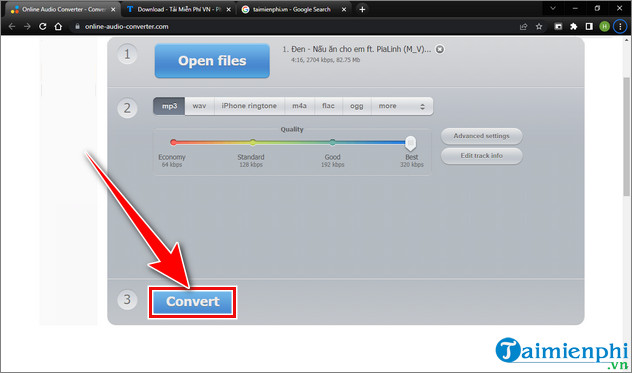This screenshot has width=632, height=373.
Task: Click the Best 320 kbps label
Action: tap(412, 160)
